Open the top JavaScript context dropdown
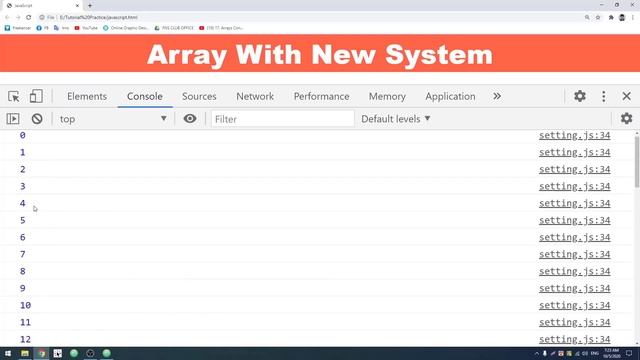640x360 pixels. 113,119
